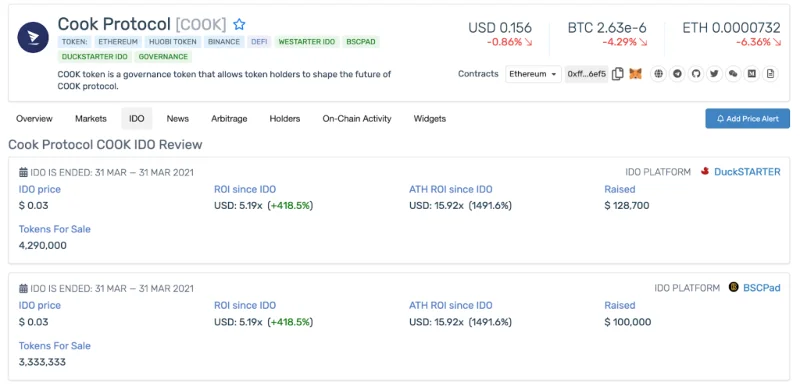Open the Medium blog icon
Image resolution: width=800 pixels, height=386 pixels.
[x=752, y=74]
